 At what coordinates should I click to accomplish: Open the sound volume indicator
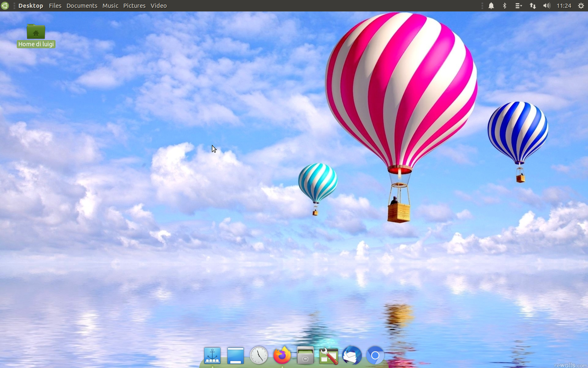[x=546, y=6]
